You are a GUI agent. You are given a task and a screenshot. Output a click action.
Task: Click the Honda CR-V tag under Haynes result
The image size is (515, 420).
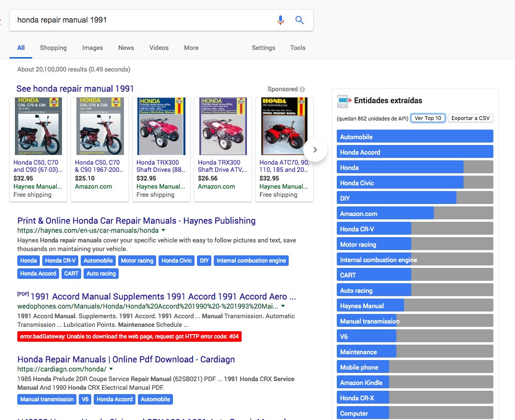[x=60, y=261]
